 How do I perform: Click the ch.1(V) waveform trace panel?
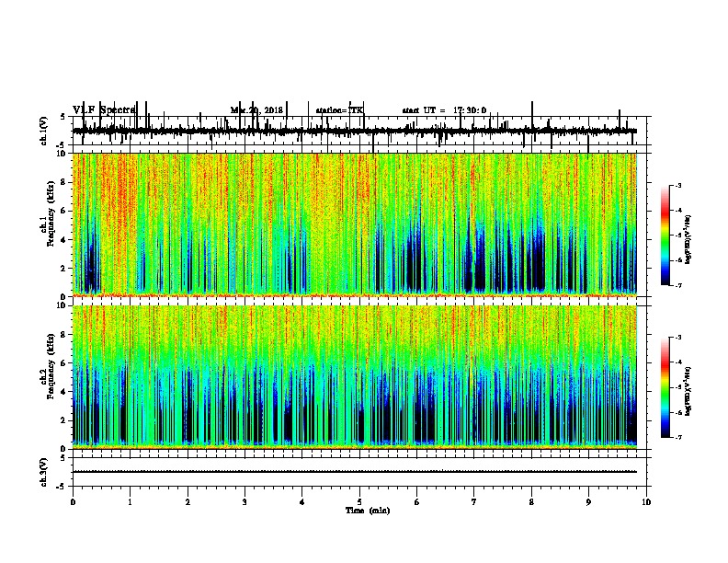[359, 131]
